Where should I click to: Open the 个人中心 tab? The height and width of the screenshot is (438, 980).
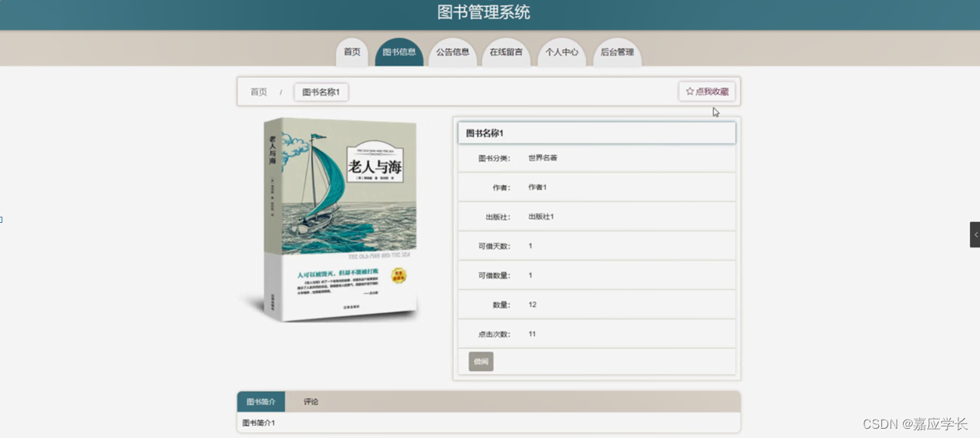[562, 52]
